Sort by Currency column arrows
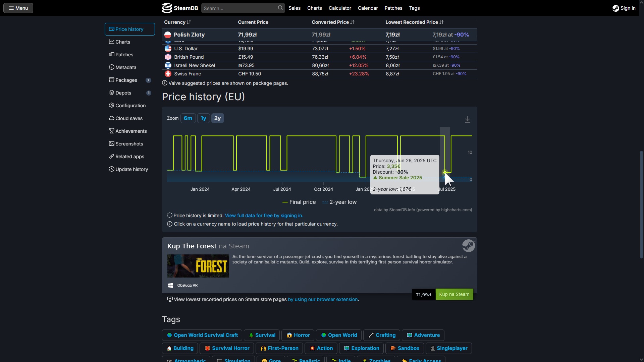Viewport: 644px width, 362px height. click(x=189, y=22)
